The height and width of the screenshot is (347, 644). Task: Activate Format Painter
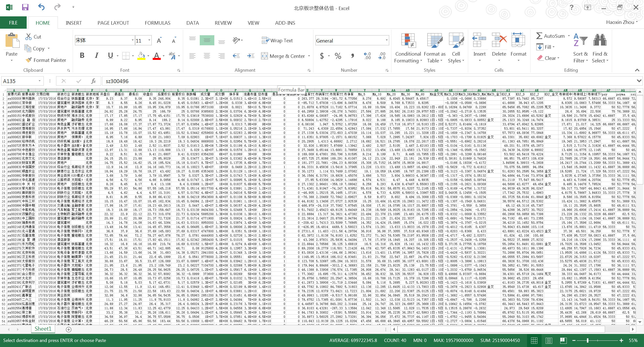pyautogui.click(x=46, y=60)
